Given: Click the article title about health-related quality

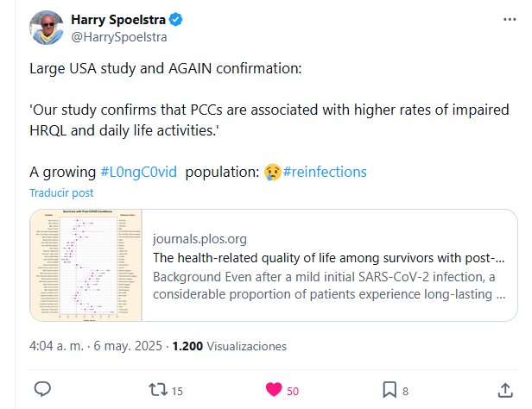Looking at the screenshot, I should coord(328,257).
